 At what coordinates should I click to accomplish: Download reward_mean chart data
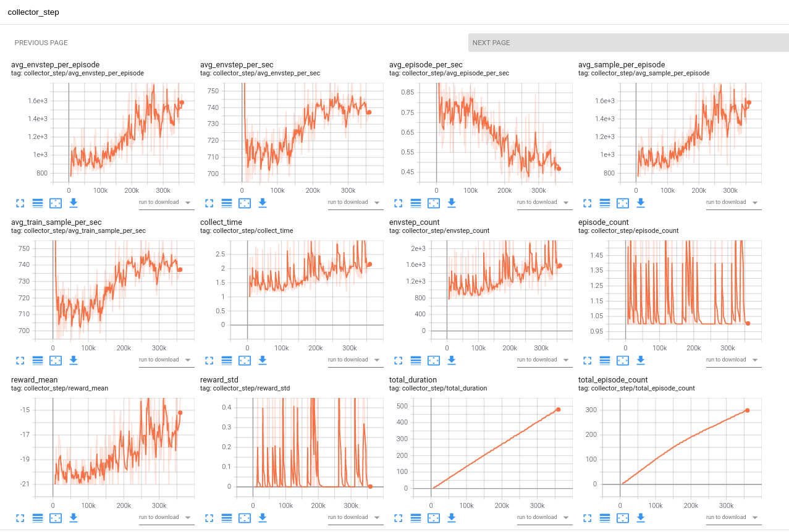(x=74, y=518)
